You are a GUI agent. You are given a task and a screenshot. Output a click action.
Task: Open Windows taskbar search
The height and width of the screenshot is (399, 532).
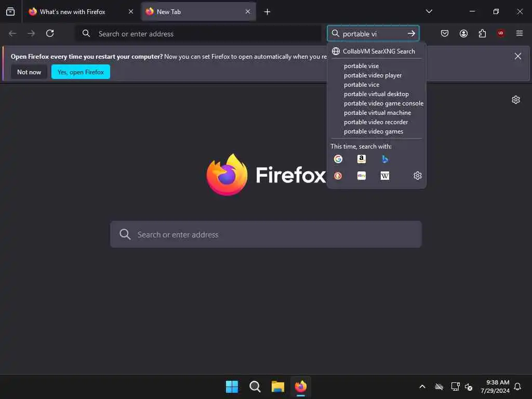(x=255, y=387)
